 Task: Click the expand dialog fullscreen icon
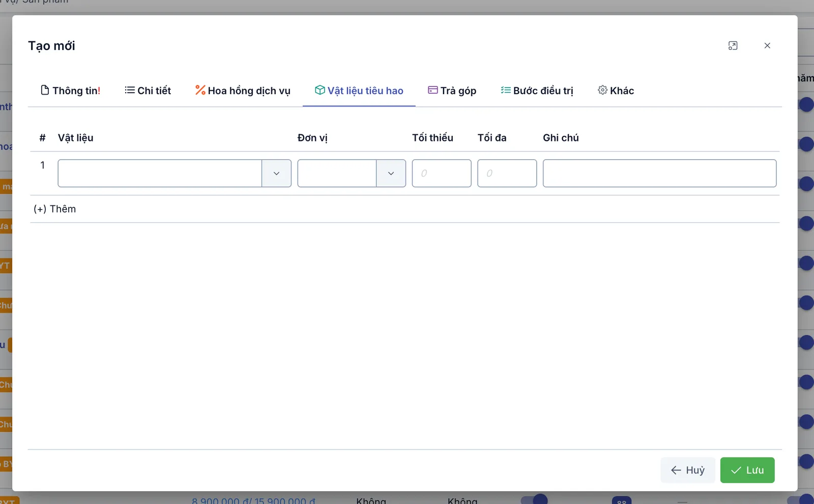click(x=733, y=46)
